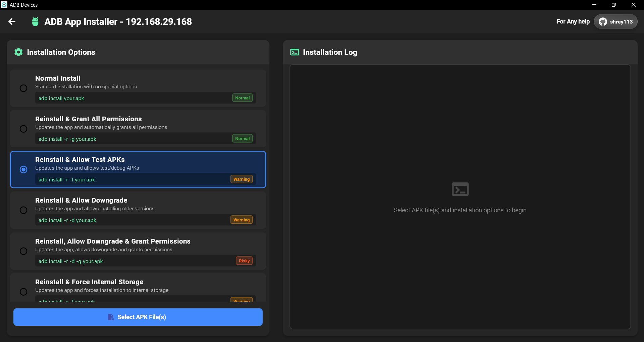Viewport: 644px width, 342px height.
Task: Click 'Updates the app and allows installing older versions'
Action: click(95, 209)
